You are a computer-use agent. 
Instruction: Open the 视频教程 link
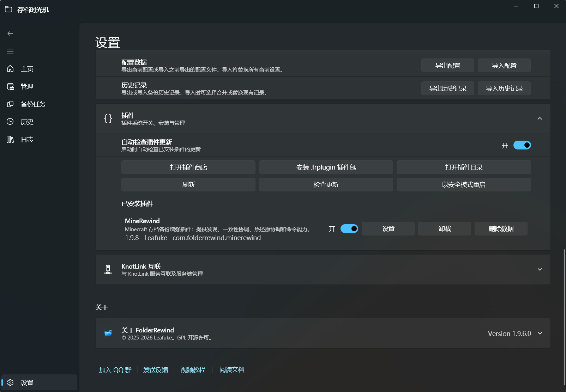coord(193,370)
